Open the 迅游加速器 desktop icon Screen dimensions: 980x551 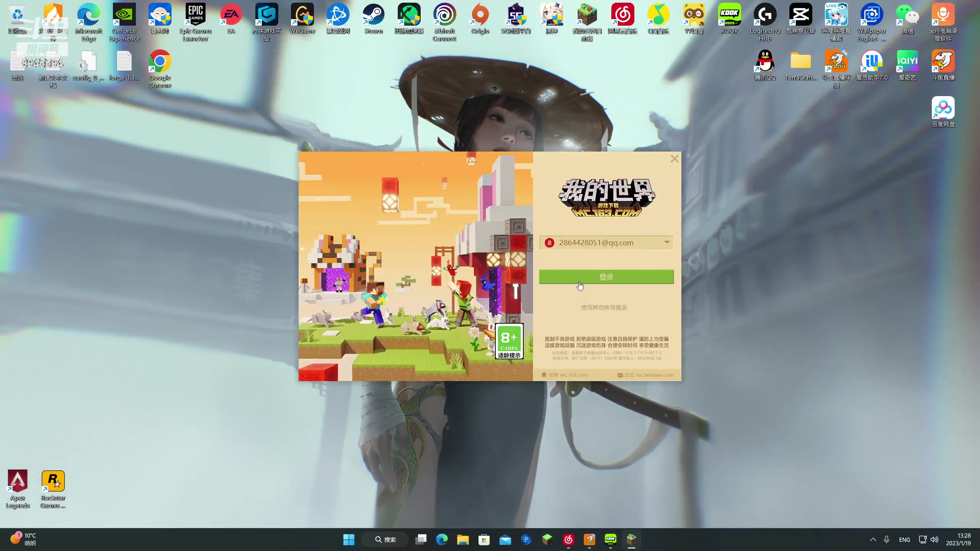(409, 19)
